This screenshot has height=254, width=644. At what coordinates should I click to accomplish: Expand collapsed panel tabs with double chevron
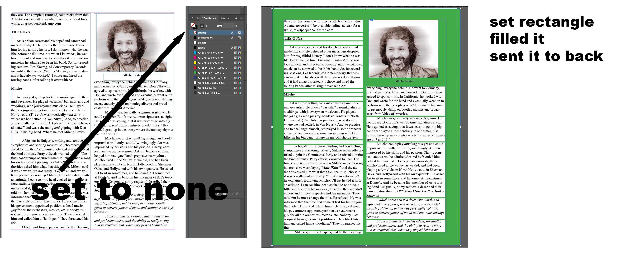tap(236, 18)
